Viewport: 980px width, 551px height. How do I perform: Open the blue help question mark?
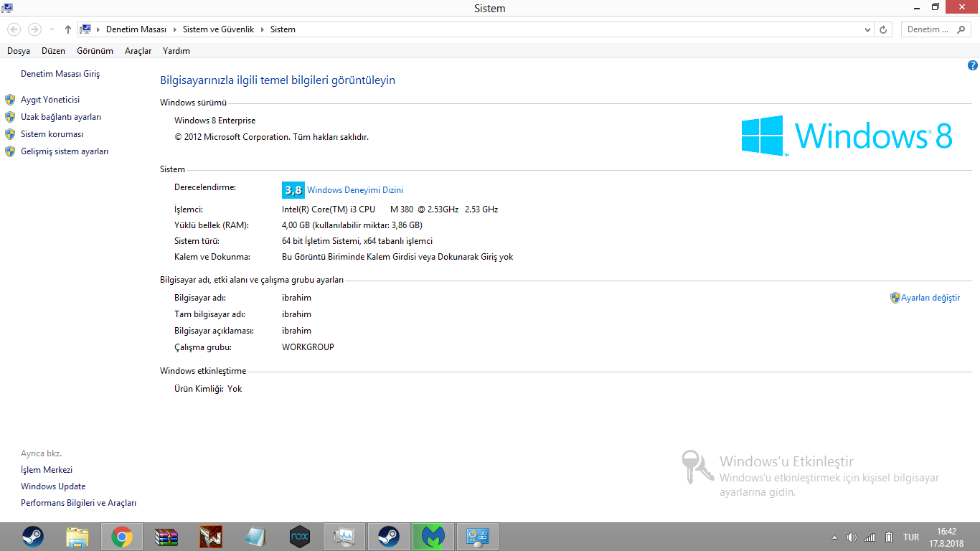click(x=973, y=65)
